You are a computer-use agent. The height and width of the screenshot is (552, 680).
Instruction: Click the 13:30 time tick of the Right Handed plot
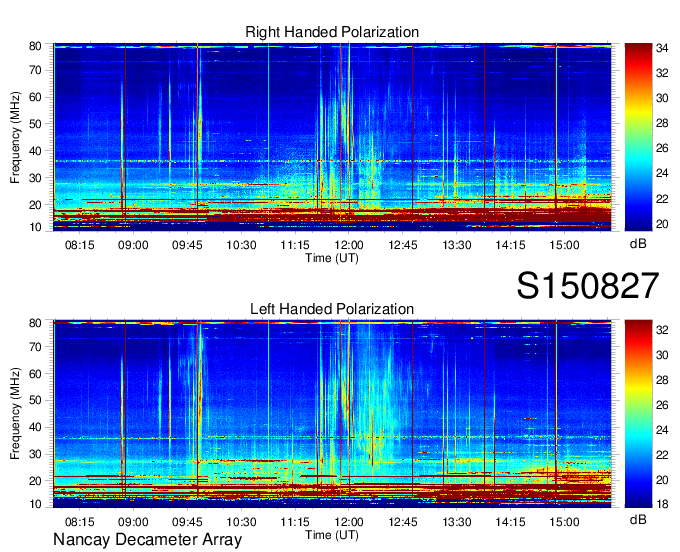coord(457,245)
